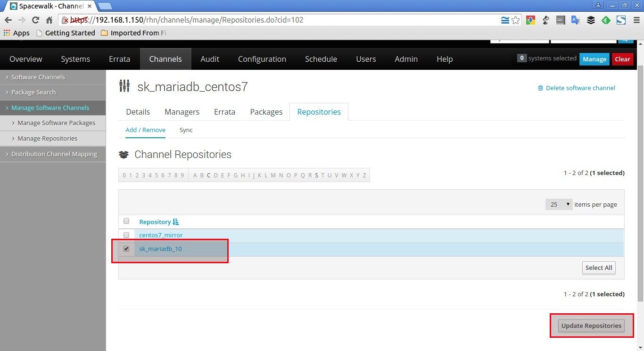The width and height of the screenshot is (644, 351).
Task: Click the Delete software channel trash icon
Action: tap(541, 88)
